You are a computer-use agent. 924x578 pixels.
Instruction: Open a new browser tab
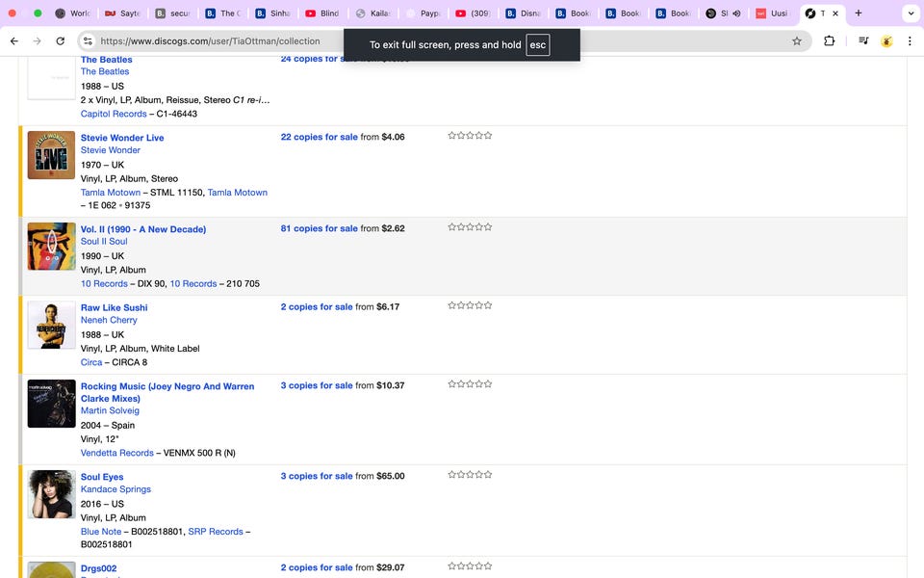858,13
